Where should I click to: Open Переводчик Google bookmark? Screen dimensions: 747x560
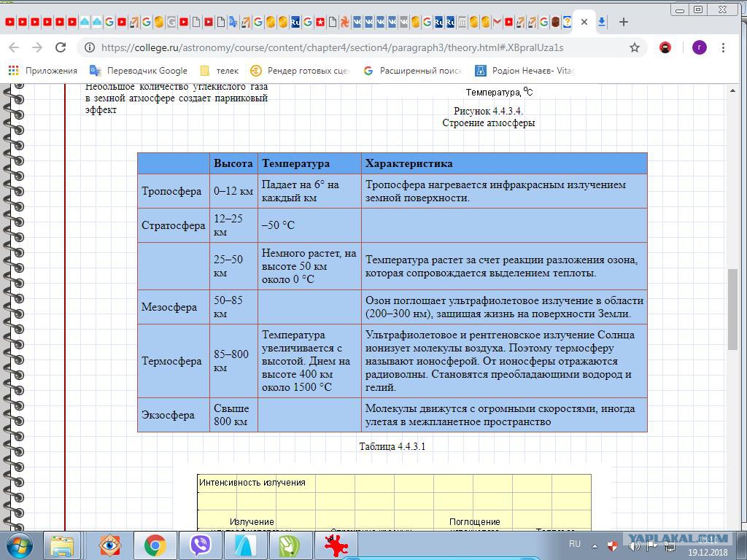pyautogui.click(x=139, y=71)
